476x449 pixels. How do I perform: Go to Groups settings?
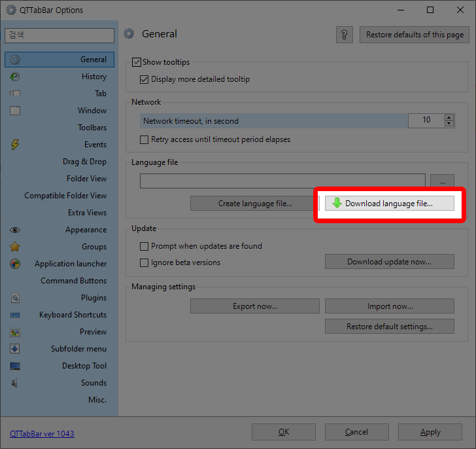[x=59, y=247]
